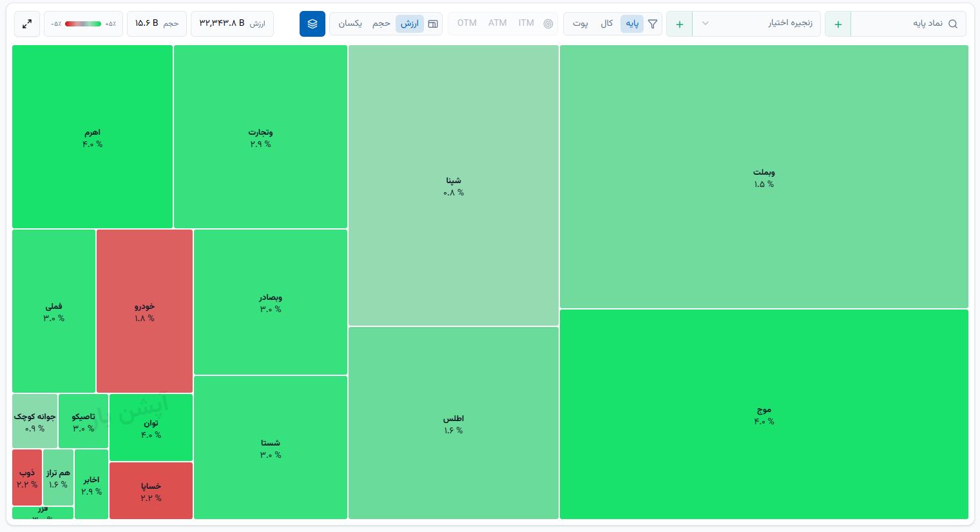Click the plus button beside نماد پایه search

[838, 24]
